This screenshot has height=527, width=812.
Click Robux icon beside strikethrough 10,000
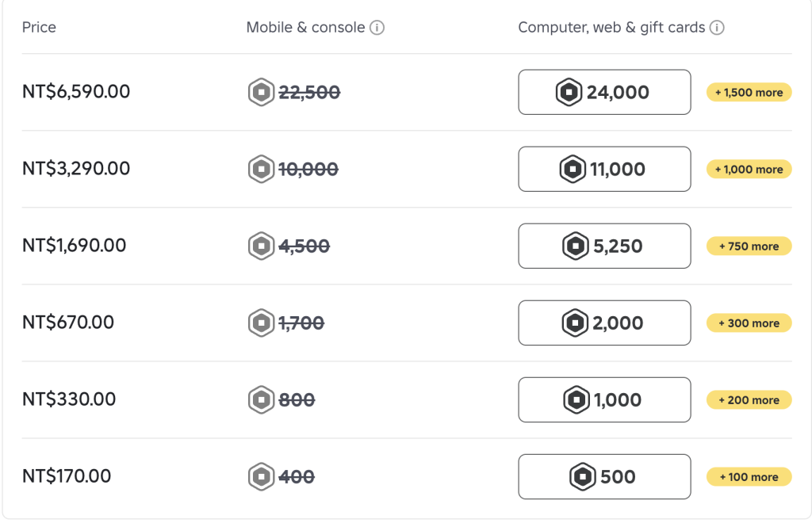261,169
